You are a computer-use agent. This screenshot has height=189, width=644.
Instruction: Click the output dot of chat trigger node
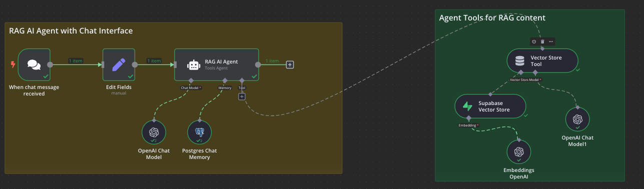(50, 64)
